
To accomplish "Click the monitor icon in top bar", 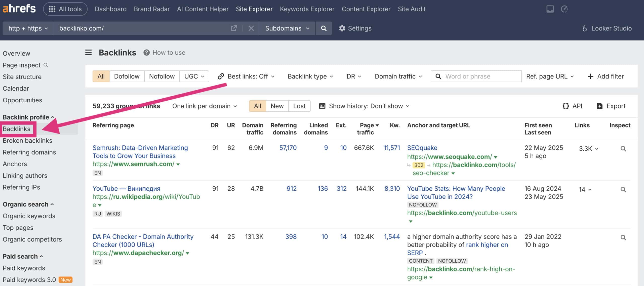I will (550, 9).
